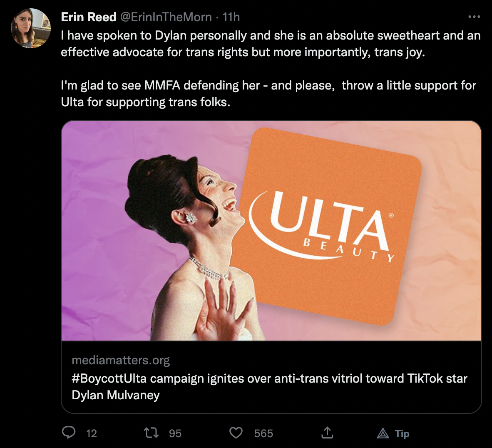Open the @ErinInTheMorn handle link
This screenshot has height=448, width=492.
click(x=166, y=17)
